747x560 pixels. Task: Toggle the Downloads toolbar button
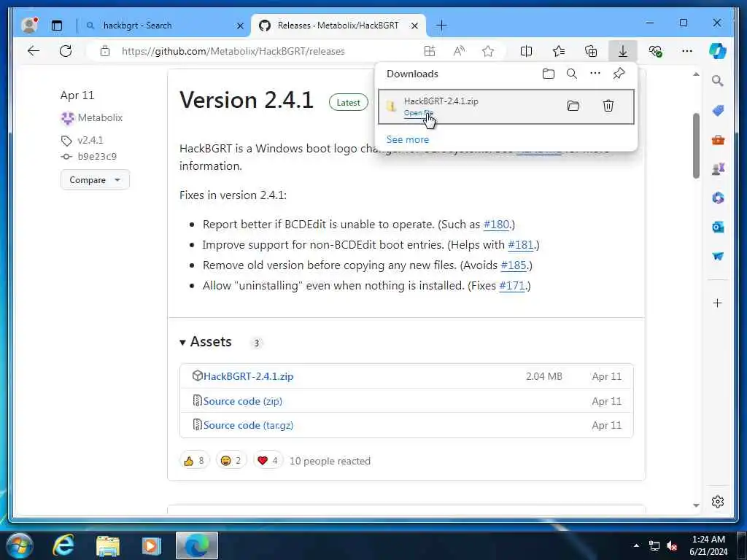(x=623, y=51)
